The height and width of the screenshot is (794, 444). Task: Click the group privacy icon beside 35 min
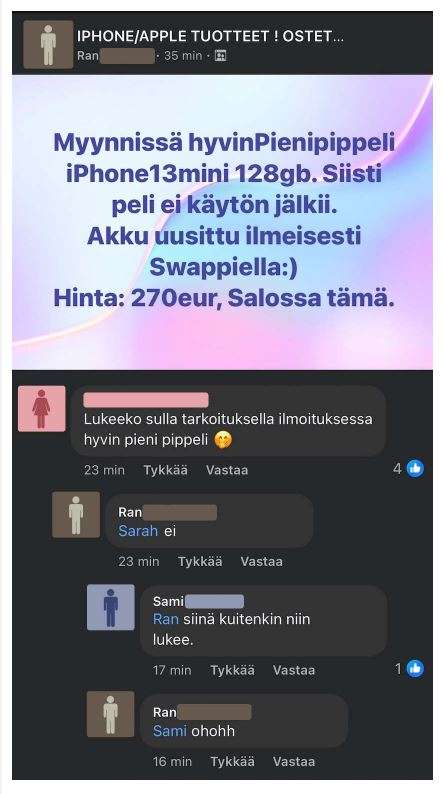pos(220,56)
